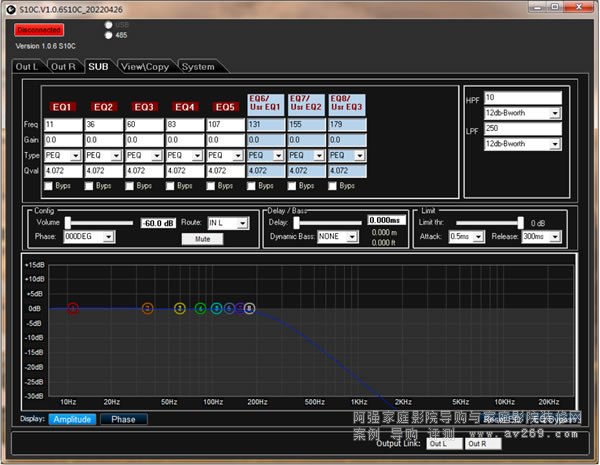This screenshot has width=600, height=465.
Task: Open the EQ3 filter Type dropdown
Action: coord(156,156)
